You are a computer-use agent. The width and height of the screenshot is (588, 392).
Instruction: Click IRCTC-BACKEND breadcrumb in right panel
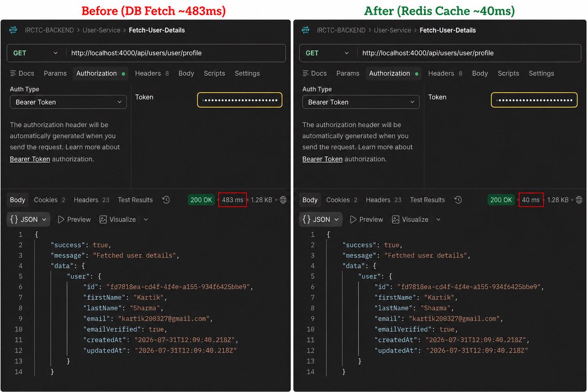pos(341,30)
